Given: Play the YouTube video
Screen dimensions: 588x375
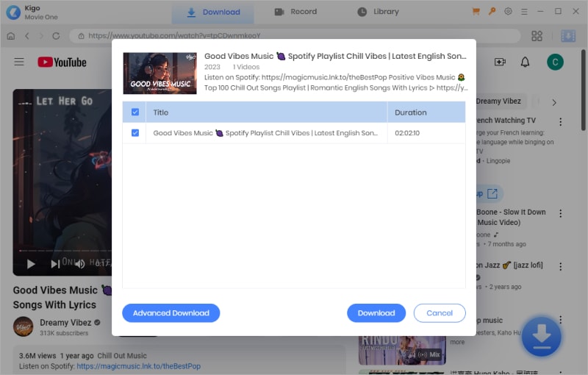Looking at the screenshot, I should [31, 265].
